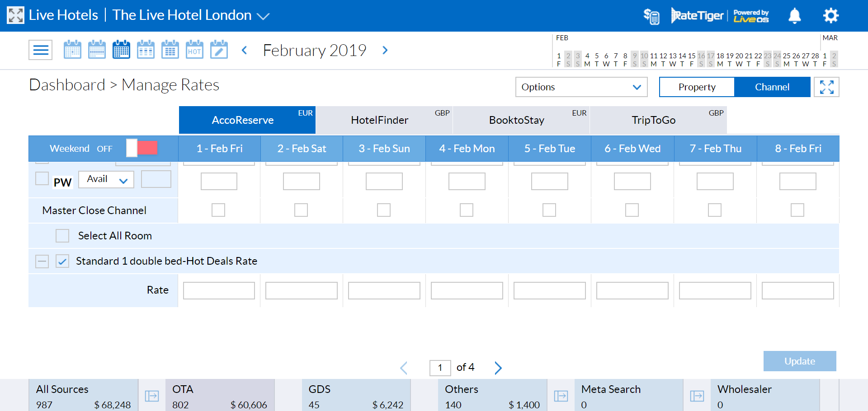Click the 7 - Feb Thu column header
The image size is (868, 411).
coord(716,149)
